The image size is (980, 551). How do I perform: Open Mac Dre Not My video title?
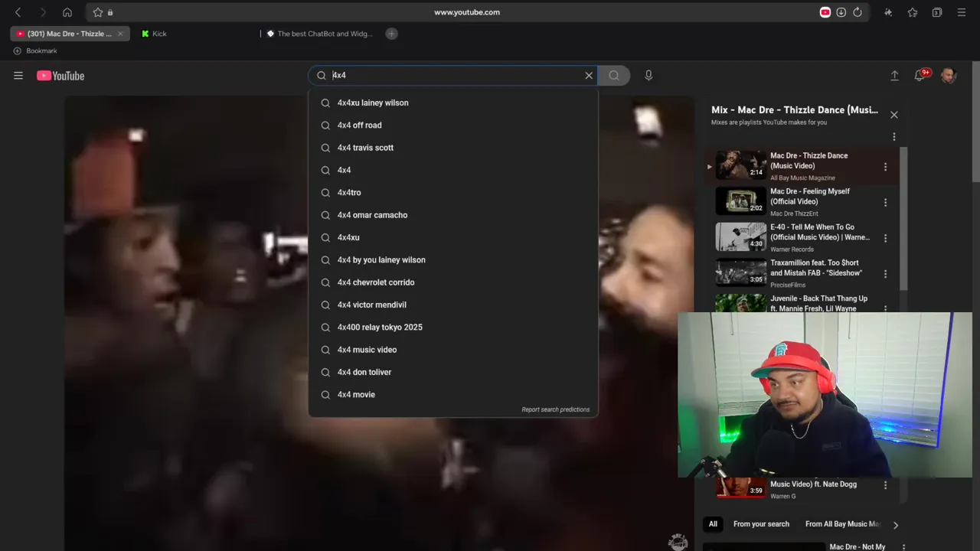pyautogui.click(x=857, y=547)
